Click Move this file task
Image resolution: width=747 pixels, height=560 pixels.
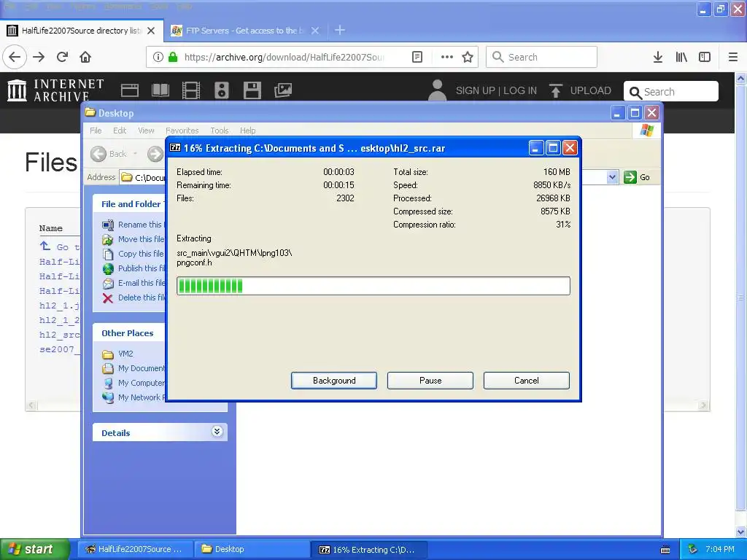(x=133, y=239)
